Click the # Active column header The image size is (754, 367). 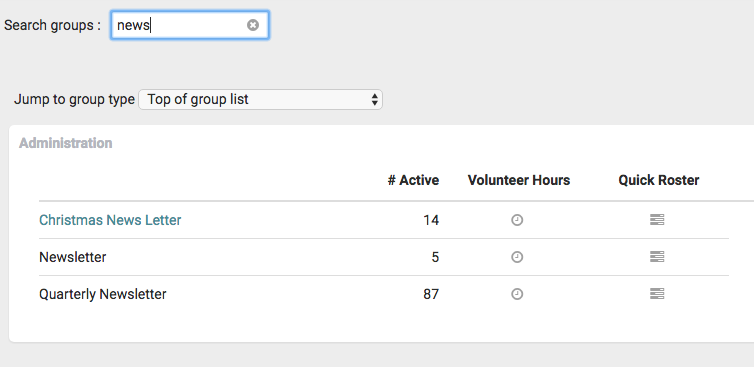click(414, 180)
